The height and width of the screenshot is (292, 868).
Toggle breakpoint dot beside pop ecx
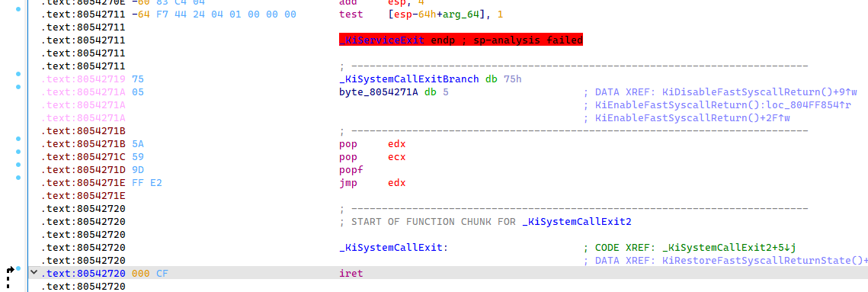(x=18, y=152)
